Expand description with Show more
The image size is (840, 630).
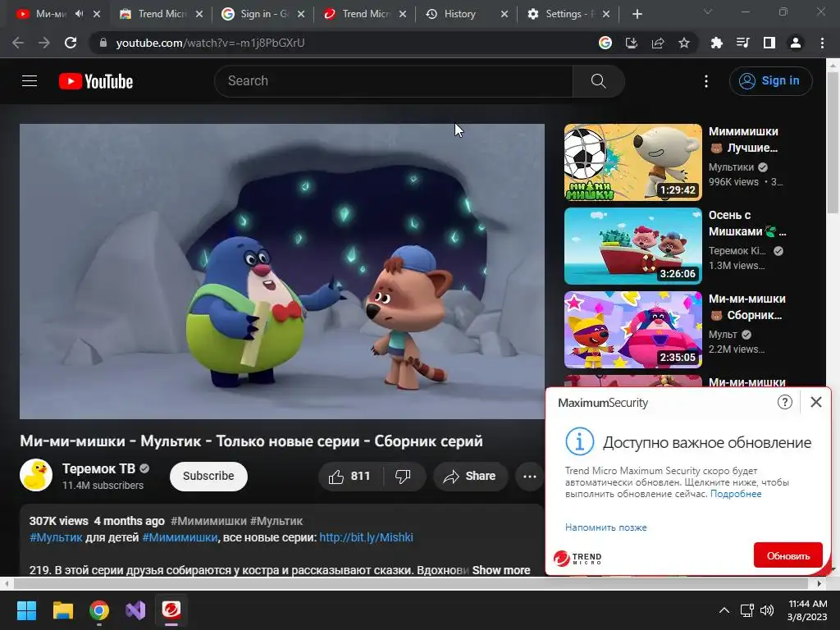[501, 570]
